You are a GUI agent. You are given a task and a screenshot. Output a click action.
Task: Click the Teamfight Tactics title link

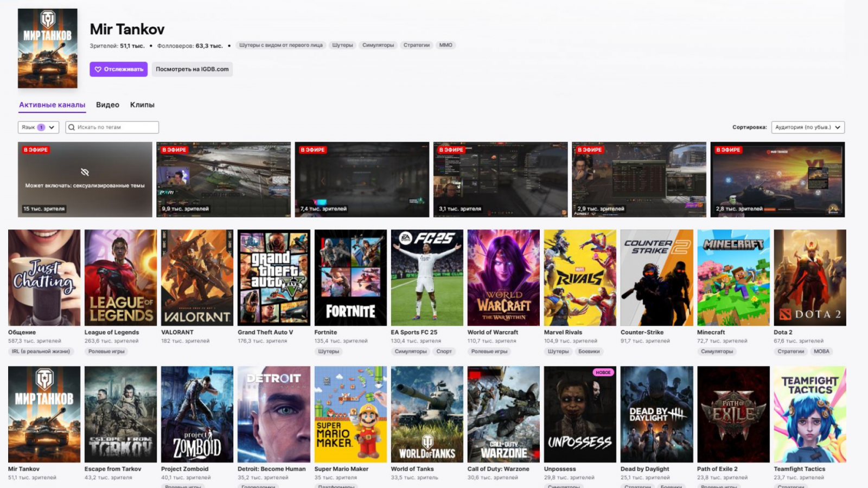click(x=800, y=469)
